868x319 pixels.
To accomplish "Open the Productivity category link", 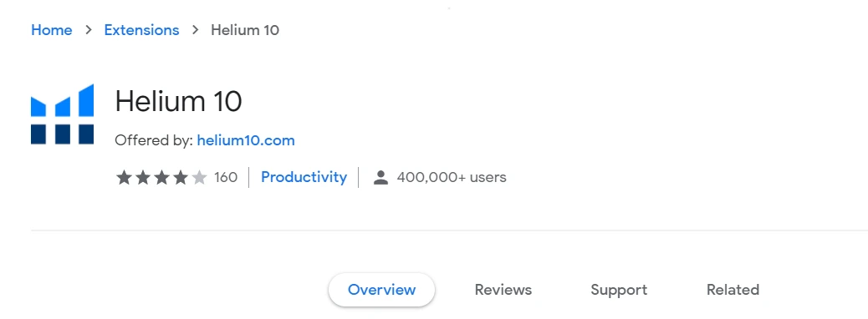I will tap(304, 177).
